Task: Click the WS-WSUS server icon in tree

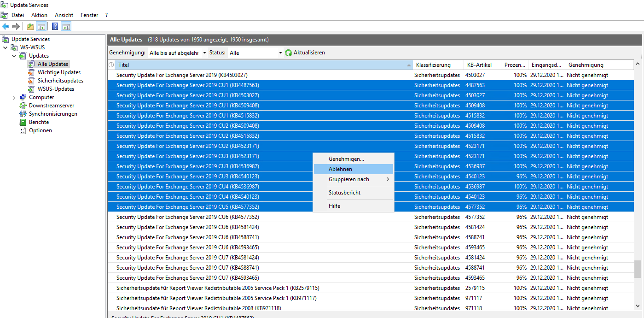Action: 15,47
